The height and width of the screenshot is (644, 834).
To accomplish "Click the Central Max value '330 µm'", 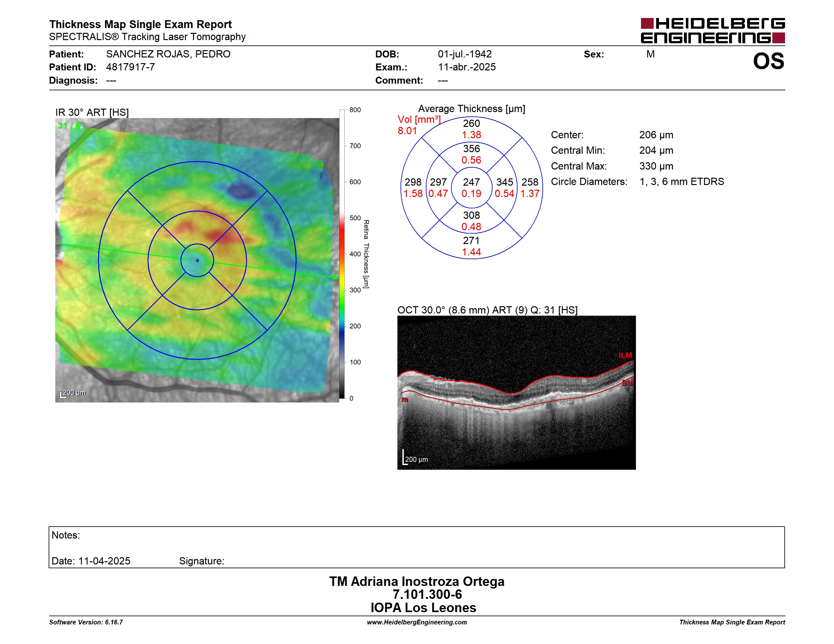I will coord(656,166).
